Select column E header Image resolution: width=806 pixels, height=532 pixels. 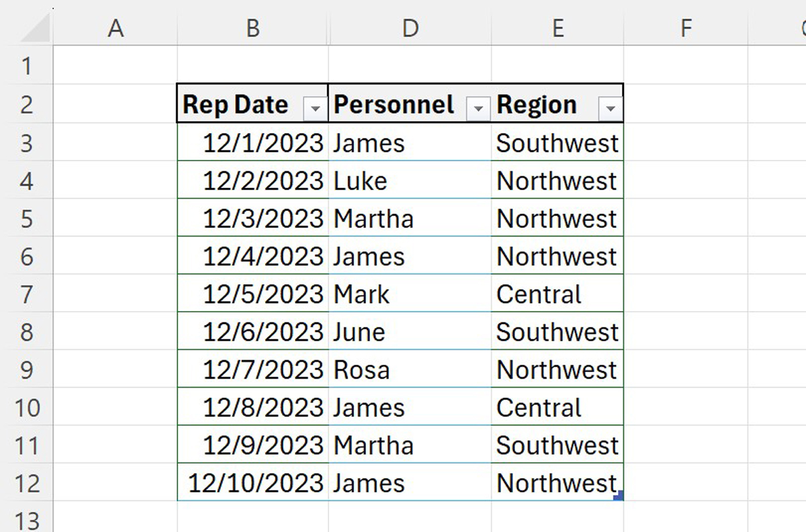click(x=557, y=28)
